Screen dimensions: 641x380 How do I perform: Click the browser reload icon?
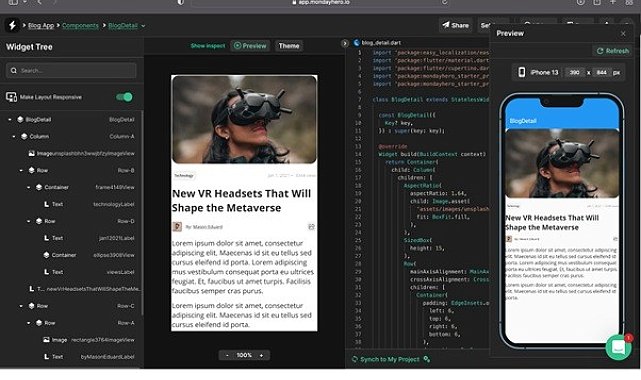coord(444,2)
